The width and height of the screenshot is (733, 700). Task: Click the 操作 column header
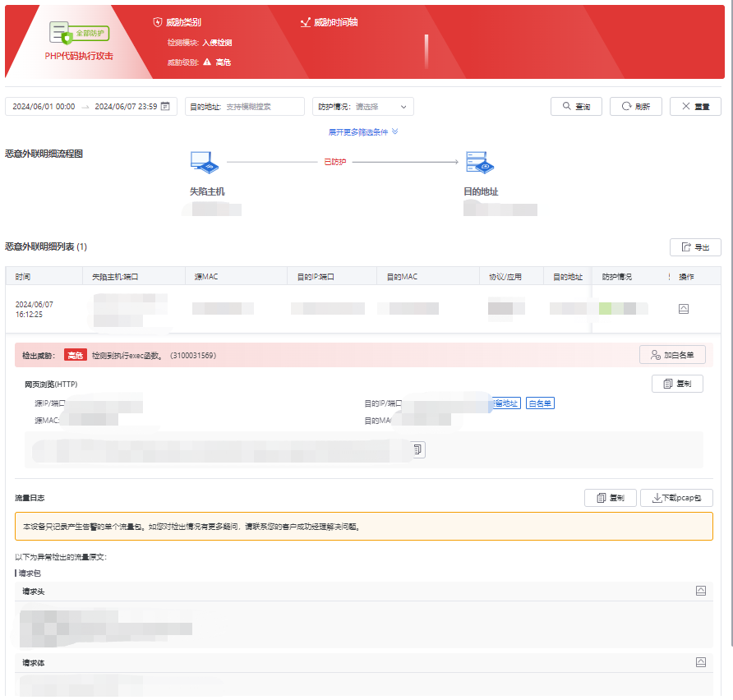686,277
